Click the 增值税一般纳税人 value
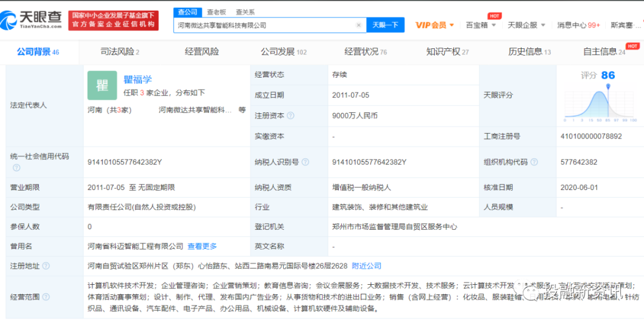The image size is (644, 320). (361, 187)
